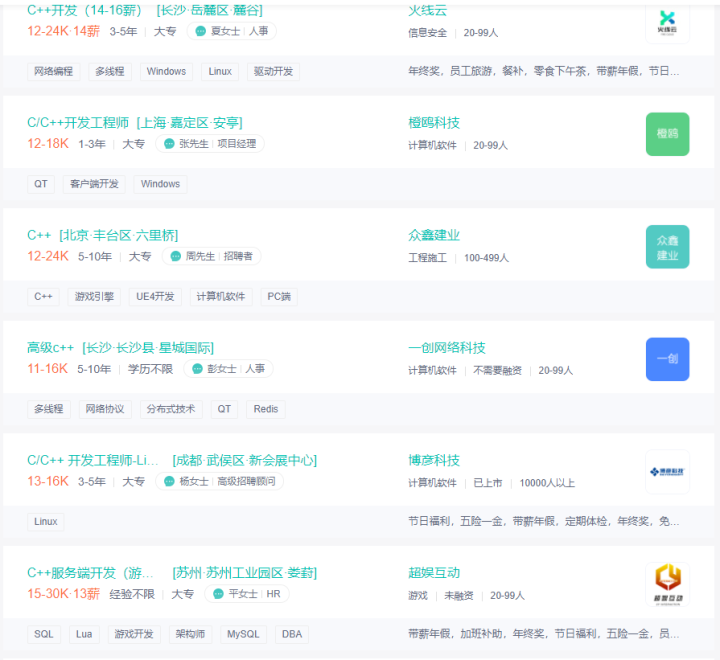Image resolution: width=720 pixels, height=660 pixels.
Task: Open C/C++开发工程师 上海 嘉定区 job posting
Action: [x=135, y=123]
